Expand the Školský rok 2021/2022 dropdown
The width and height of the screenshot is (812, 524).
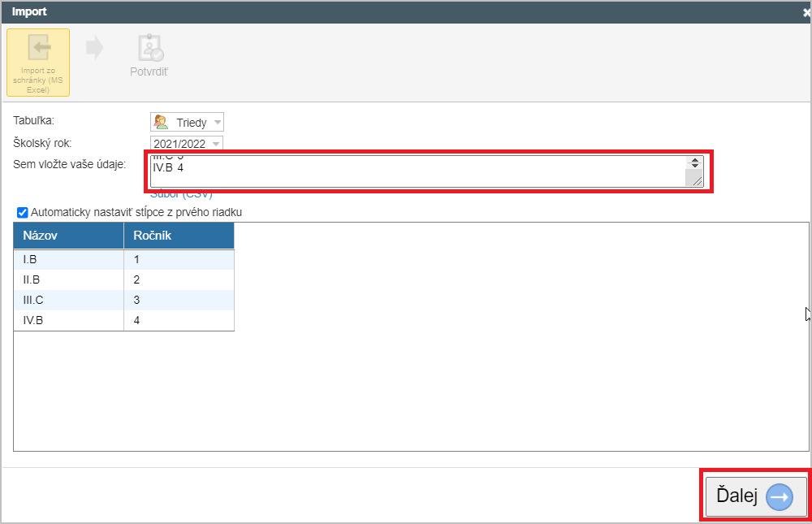215,144
